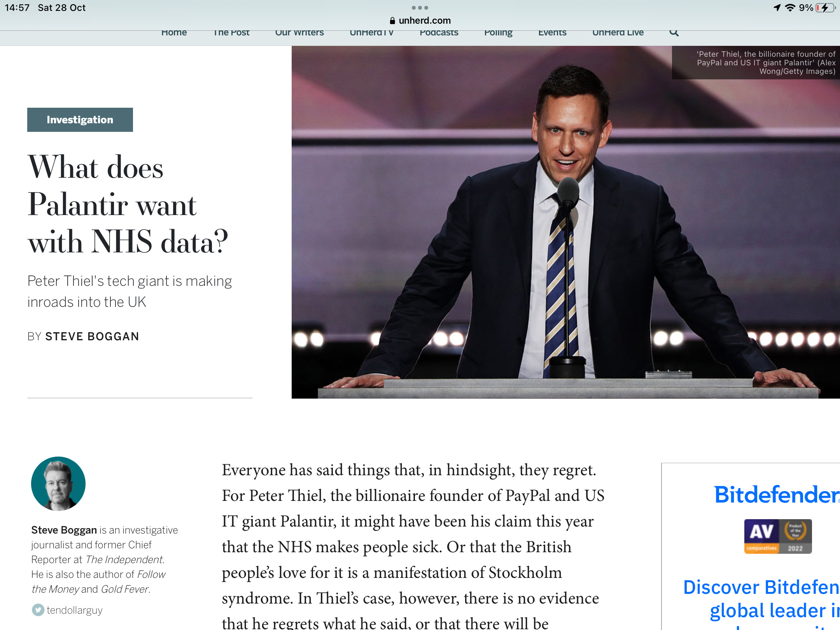
Task: Open the Home nav link
Action: pos(174,33)
